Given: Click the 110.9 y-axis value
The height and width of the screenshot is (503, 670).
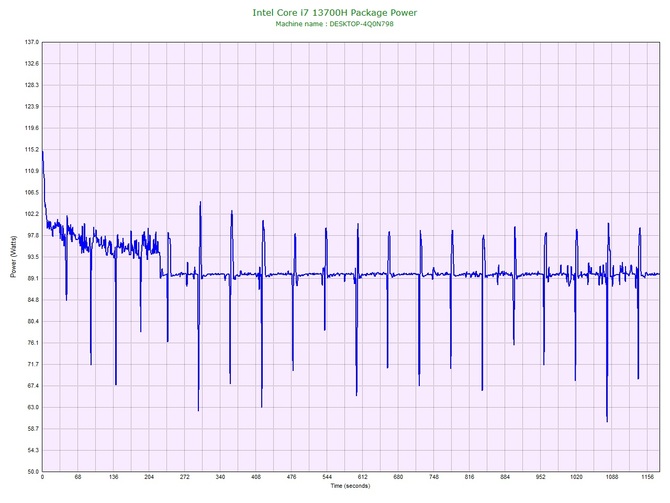Looking at the screenshot, I should click(x=32, y=171).
